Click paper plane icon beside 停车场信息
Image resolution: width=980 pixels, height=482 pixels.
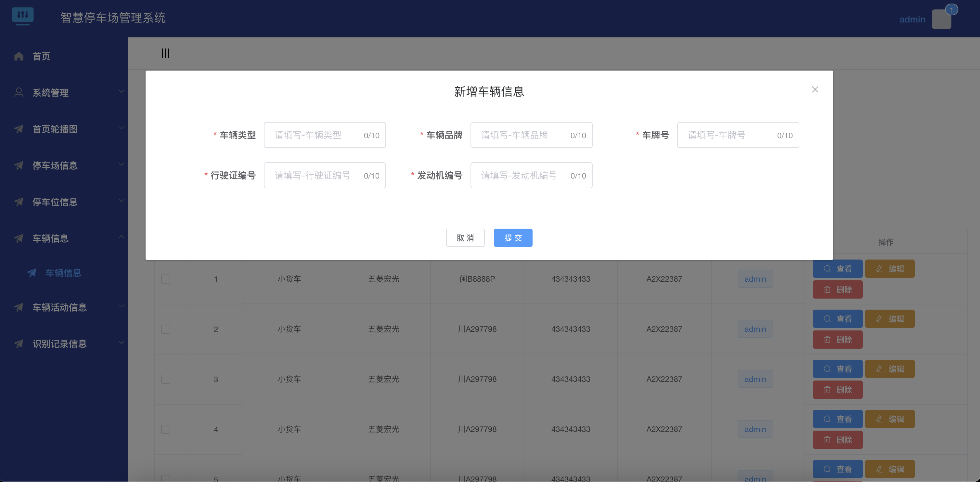coord(19,166)
